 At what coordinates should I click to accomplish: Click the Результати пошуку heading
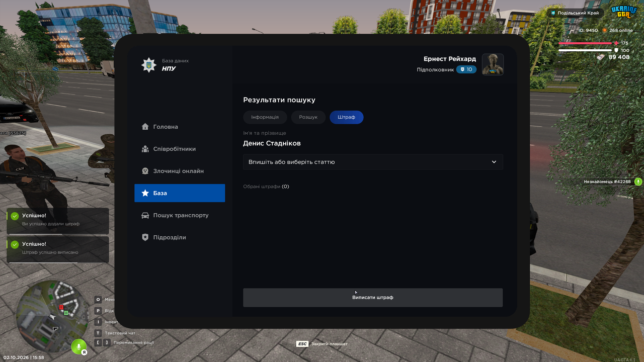click(x=279, y=100)
